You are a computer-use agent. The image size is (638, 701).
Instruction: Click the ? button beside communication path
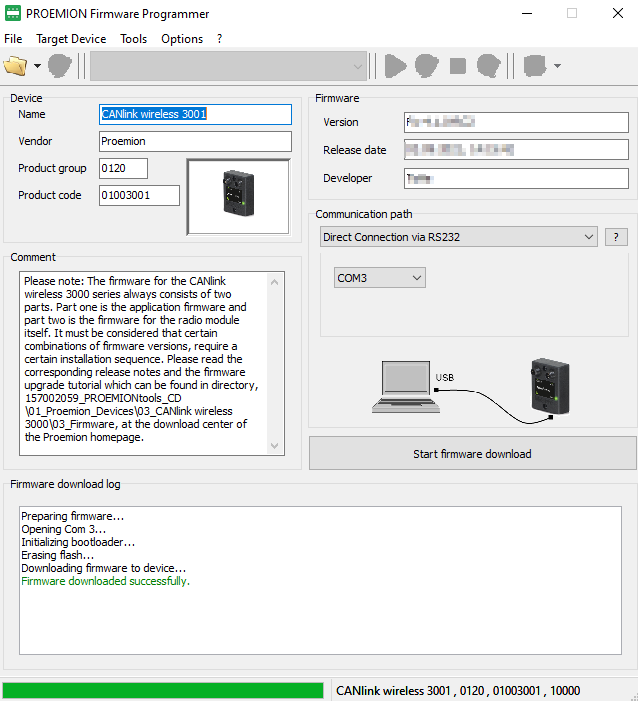(x=616, y=237)
